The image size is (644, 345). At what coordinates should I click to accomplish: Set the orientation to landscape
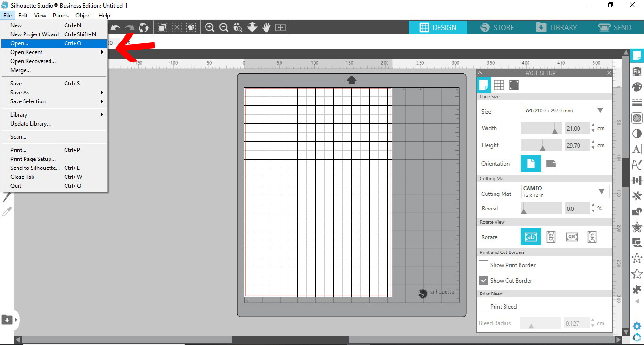[551, 164]
